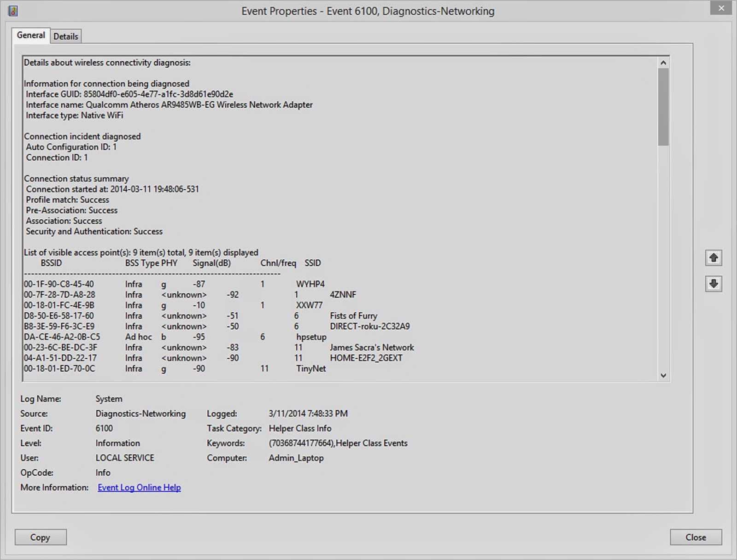
Task: Click the Pre-Association: Success line
Action: coord(72,210)
